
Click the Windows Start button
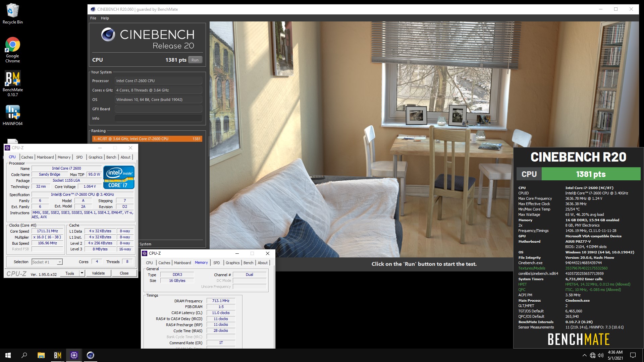[8, 355]
